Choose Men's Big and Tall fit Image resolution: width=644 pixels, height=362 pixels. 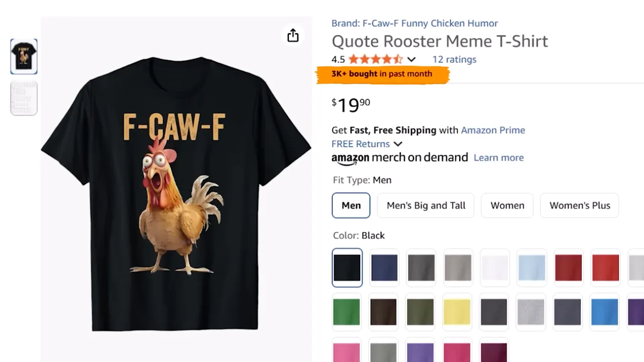pos(426,206)
